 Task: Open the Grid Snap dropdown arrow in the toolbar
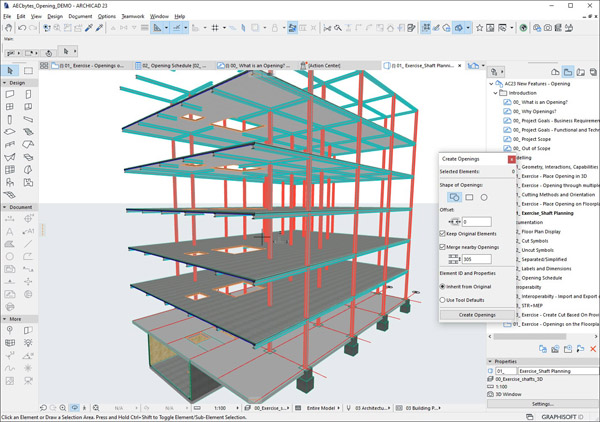point(224,28)
